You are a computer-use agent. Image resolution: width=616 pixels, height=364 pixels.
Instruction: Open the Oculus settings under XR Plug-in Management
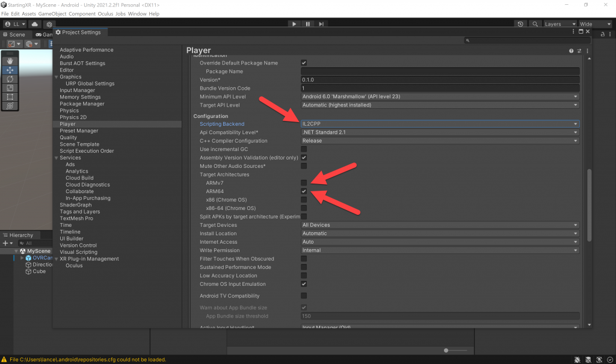74,266
